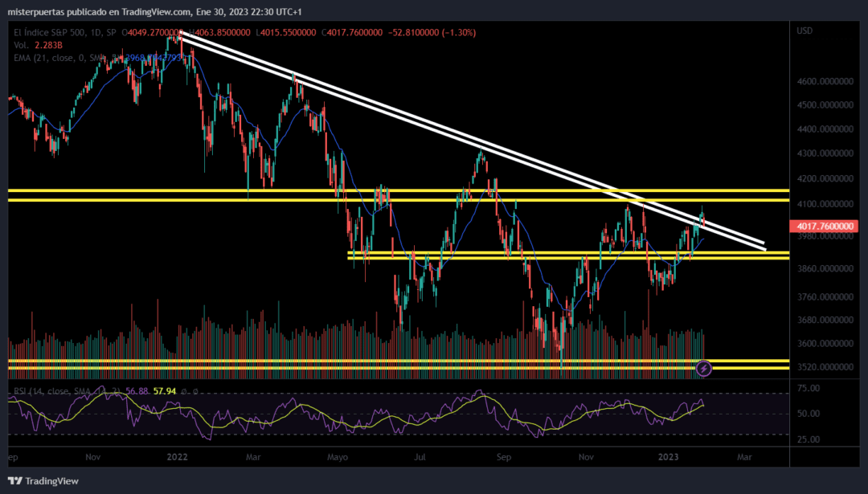Image resolution: width=868 pixels, height=494 pixels.
Task: Click the Jul time axis label
Action: [420, 457]
